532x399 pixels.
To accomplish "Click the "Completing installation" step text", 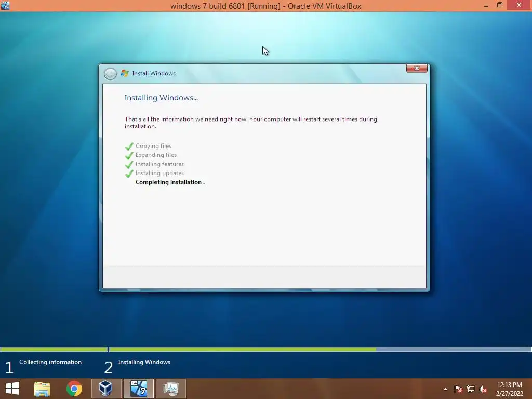I will [x=170, y=182].
